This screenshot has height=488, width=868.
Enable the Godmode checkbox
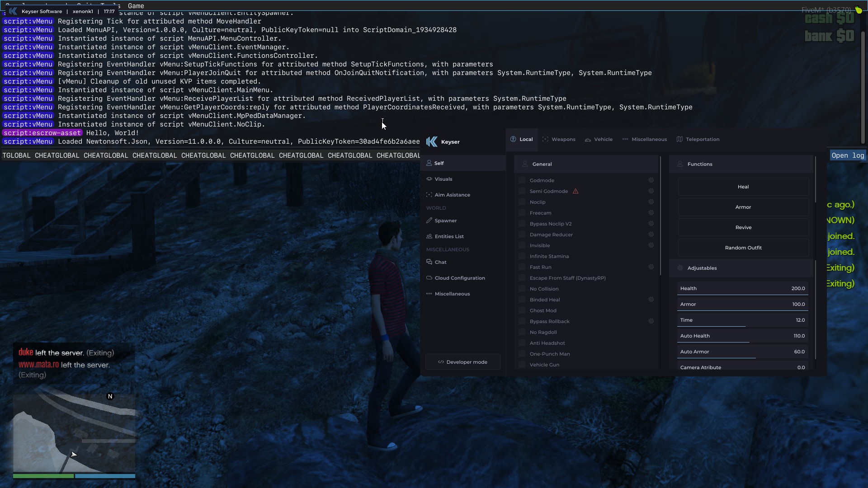(522, 180)
